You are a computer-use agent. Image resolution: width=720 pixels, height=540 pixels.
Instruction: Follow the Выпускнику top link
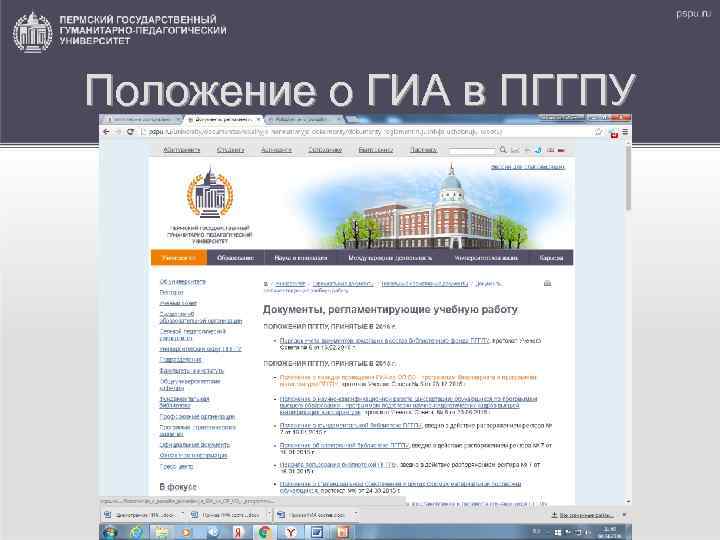[x=376, y=150]
